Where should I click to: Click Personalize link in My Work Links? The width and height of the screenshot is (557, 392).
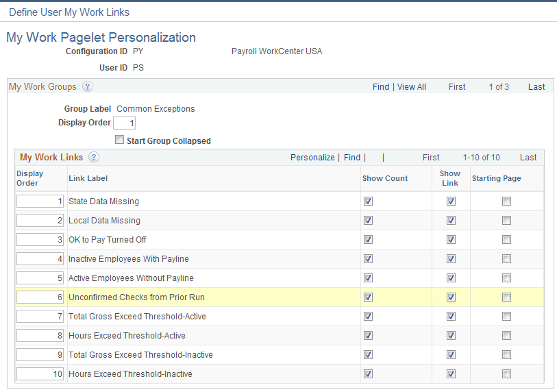(312, 158)
